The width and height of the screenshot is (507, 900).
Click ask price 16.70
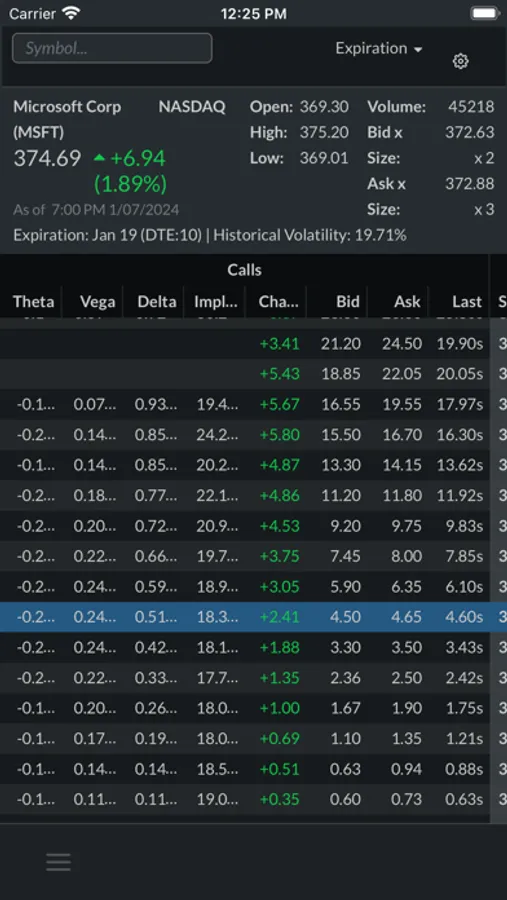[x=402, y=435]
